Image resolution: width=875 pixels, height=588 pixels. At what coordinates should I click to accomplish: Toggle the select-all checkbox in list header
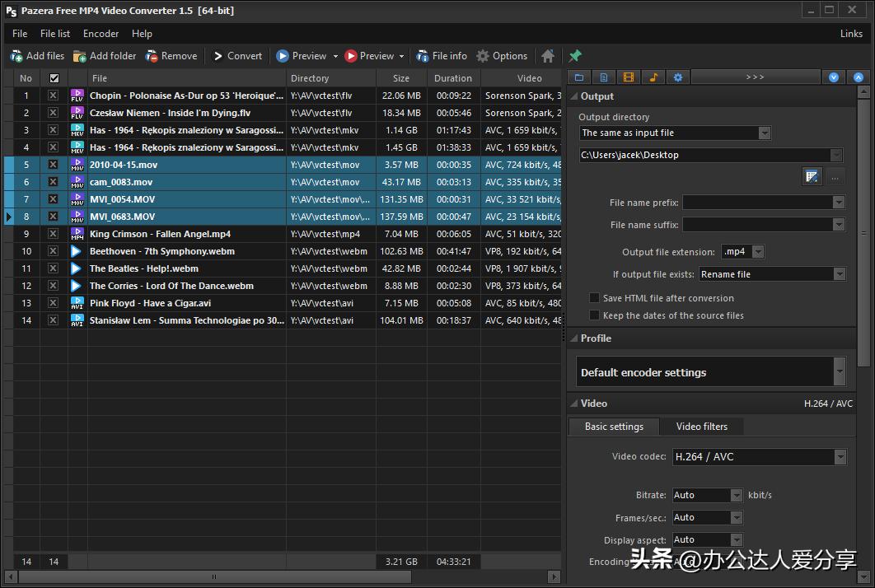[x=54, y=78]
